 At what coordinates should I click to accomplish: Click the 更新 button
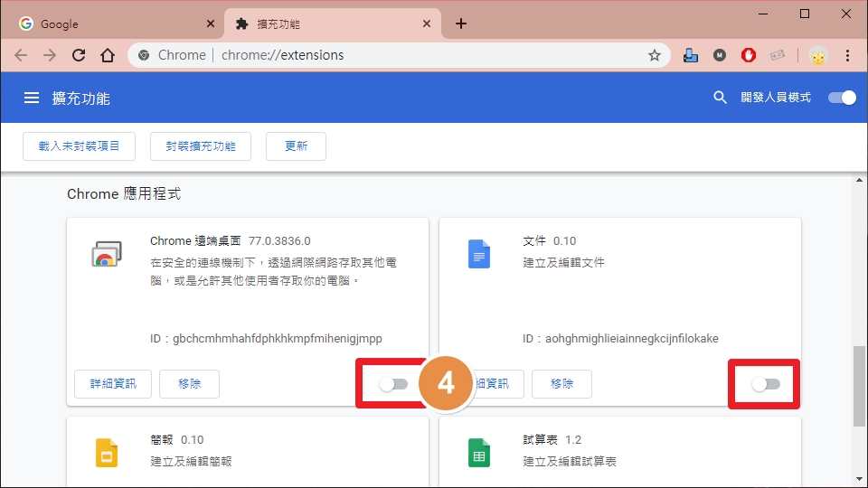(296, 146)
